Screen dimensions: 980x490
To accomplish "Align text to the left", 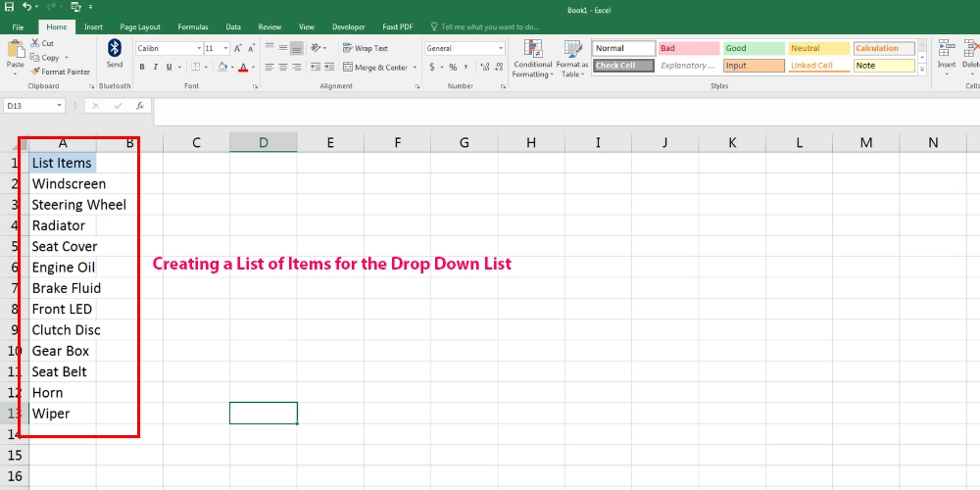I will (269, 67).
